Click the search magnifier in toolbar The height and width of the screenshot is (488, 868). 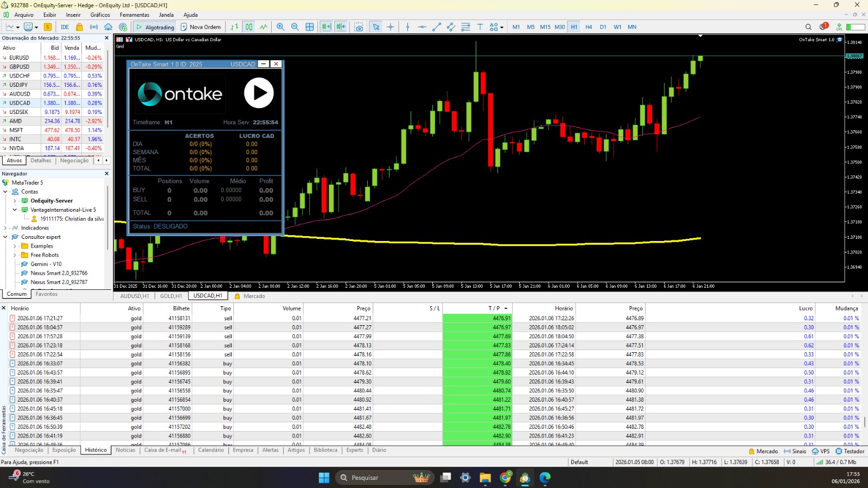point(808,27)
